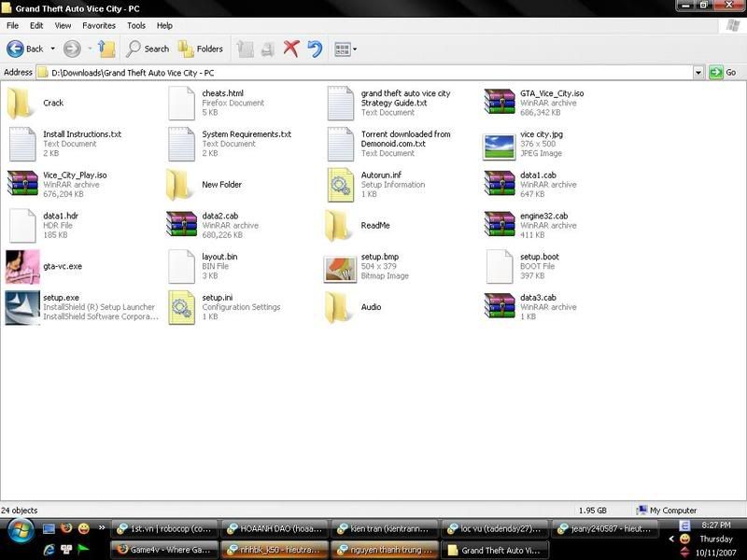This screenshot has width=747, height=560.
Task: Select the setup.exe InstallShield icon
Action: [22, 308]
